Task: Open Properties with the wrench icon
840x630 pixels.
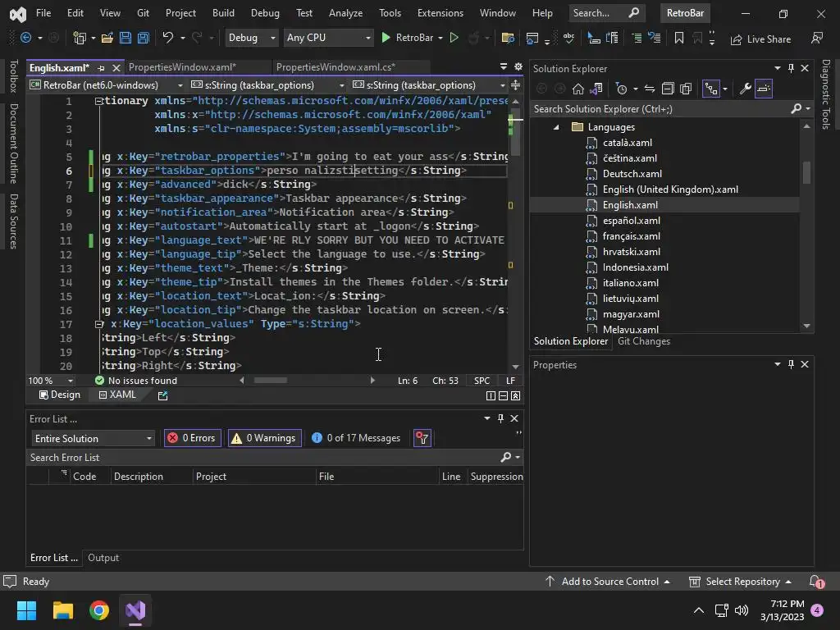Action: pyautogui.click(x=745, y=89)
